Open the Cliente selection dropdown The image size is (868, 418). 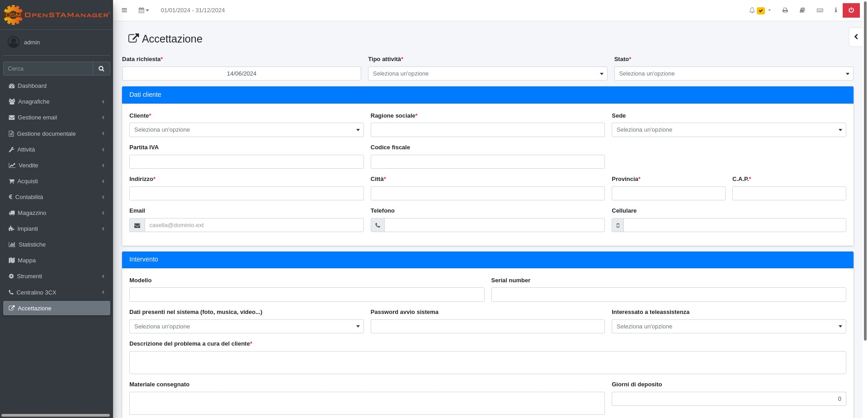pos(246,130)
